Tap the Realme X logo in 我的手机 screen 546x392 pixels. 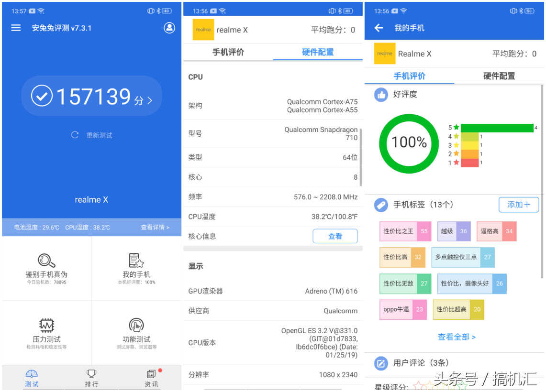(384, 54)
